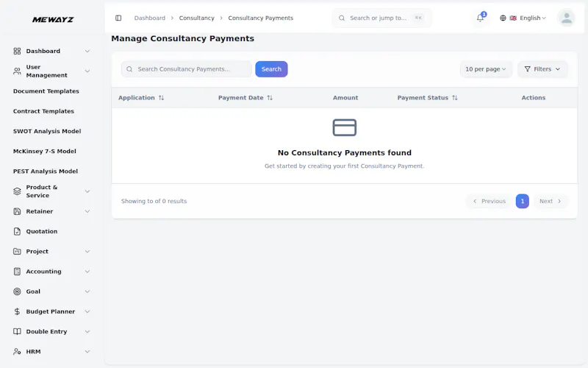Expand the HRM chevron
The width and height of the screenshot is (588, 368).
[x=87, y=352]
